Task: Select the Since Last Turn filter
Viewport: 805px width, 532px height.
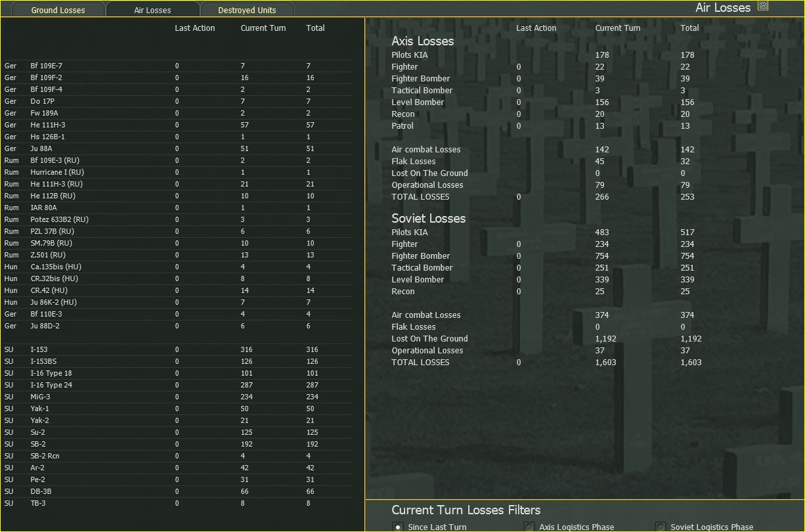Action: 397,527
